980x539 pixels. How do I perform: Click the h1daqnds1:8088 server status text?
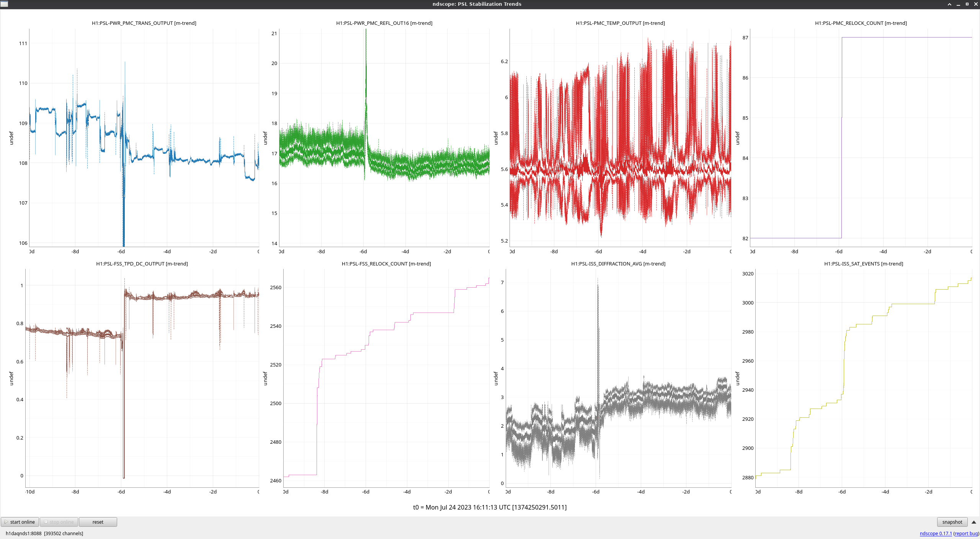click(x=23, y=533)
